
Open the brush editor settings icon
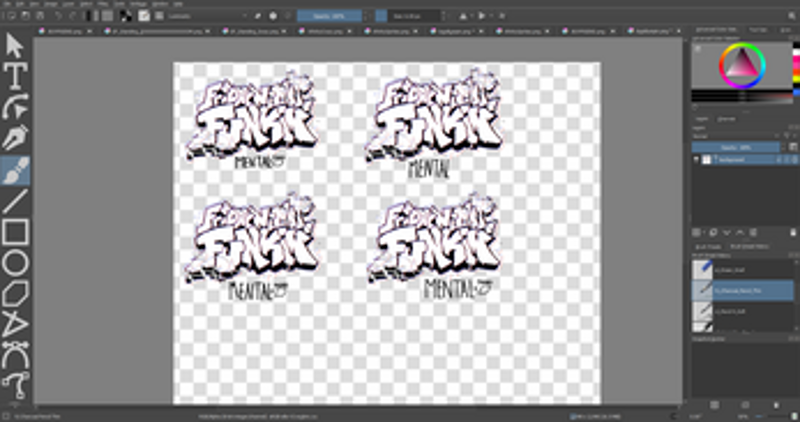click(144, 16)
